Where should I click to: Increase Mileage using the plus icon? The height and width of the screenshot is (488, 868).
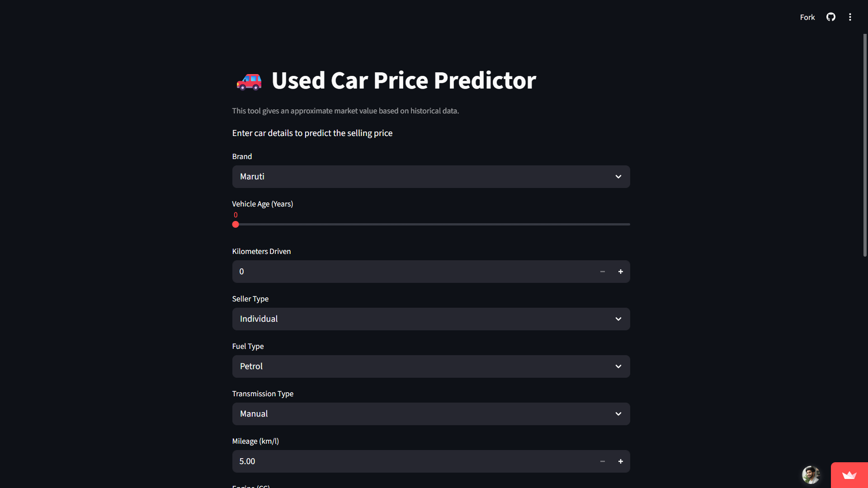pos(620,461)
